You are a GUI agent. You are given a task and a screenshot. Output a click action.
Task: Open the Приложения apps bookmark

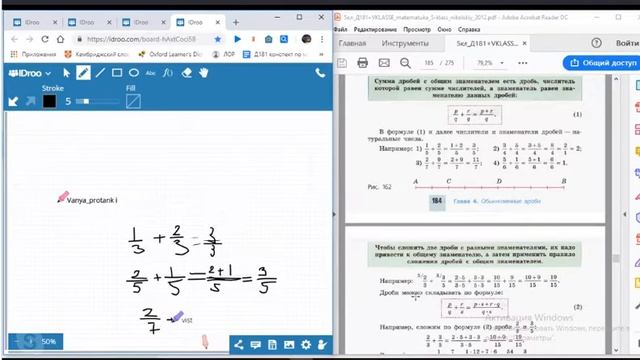[x=33, y=54]
